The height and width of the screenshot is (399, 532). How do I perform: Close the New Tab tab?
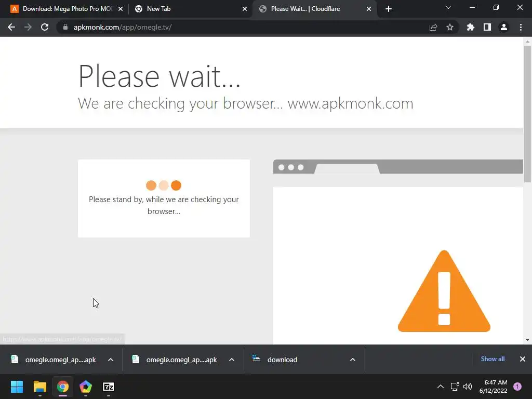coord(245,9)
